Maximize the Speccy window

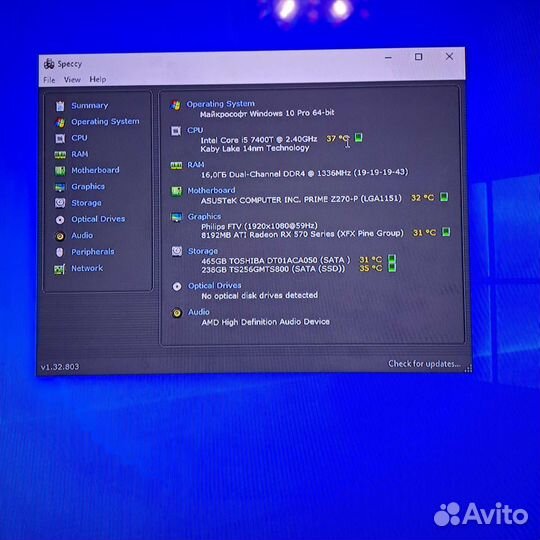tap(418, 57)
